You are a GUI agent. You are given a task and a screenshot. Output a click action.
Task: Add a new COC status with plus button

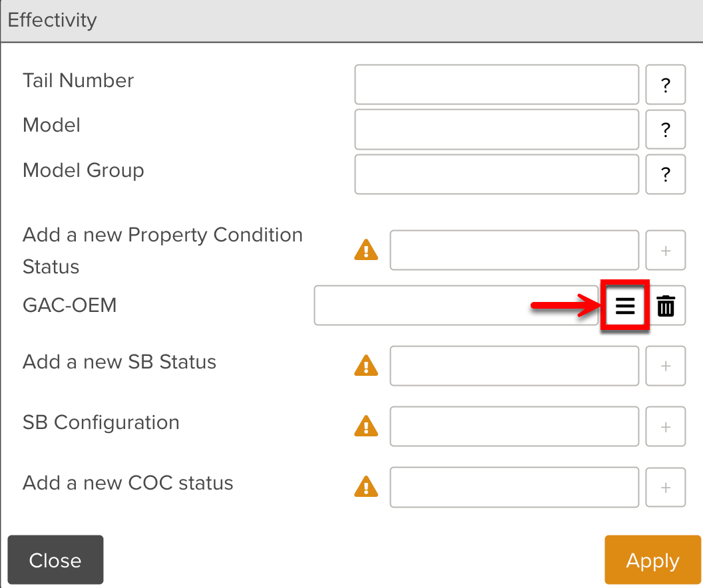pyautogui.click(x=666, y=487)
